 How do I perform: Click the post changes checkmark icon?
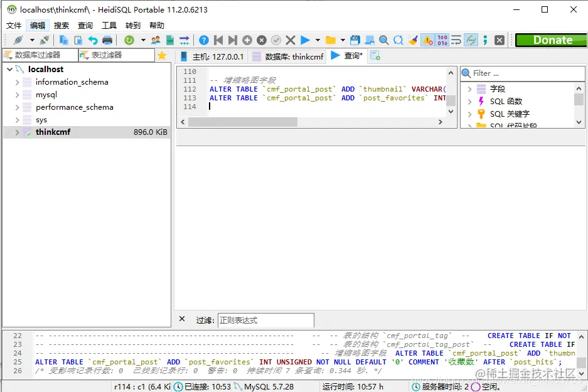click(x=276, y=40)
